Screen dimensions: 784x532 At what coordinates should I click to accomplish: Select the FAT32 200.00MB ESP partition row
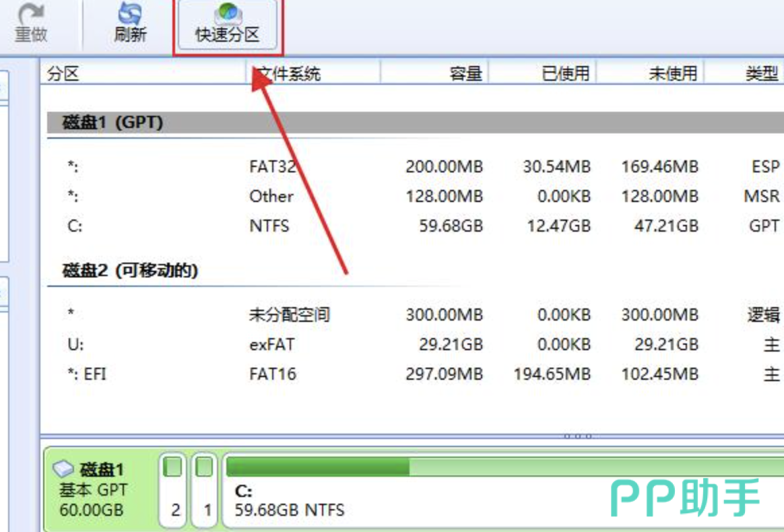click(x=416, y=166)
